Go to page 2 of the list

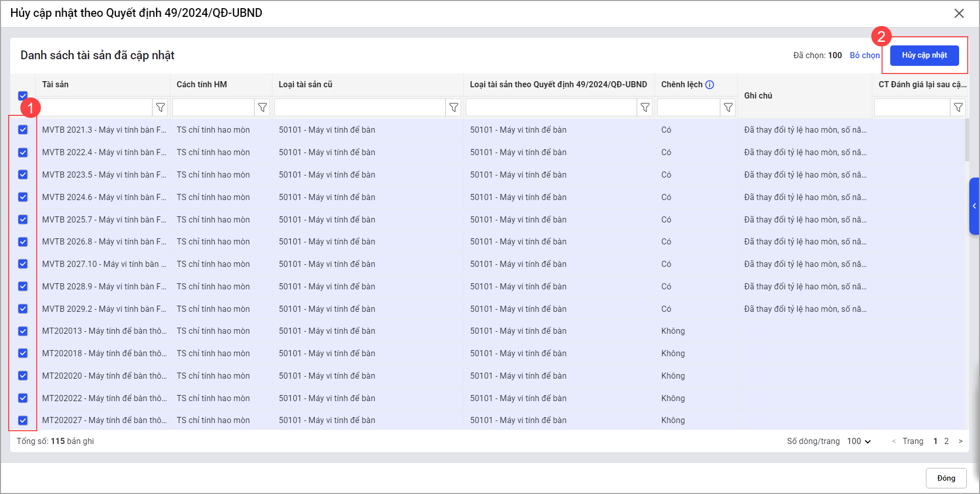tap(946, 441)
